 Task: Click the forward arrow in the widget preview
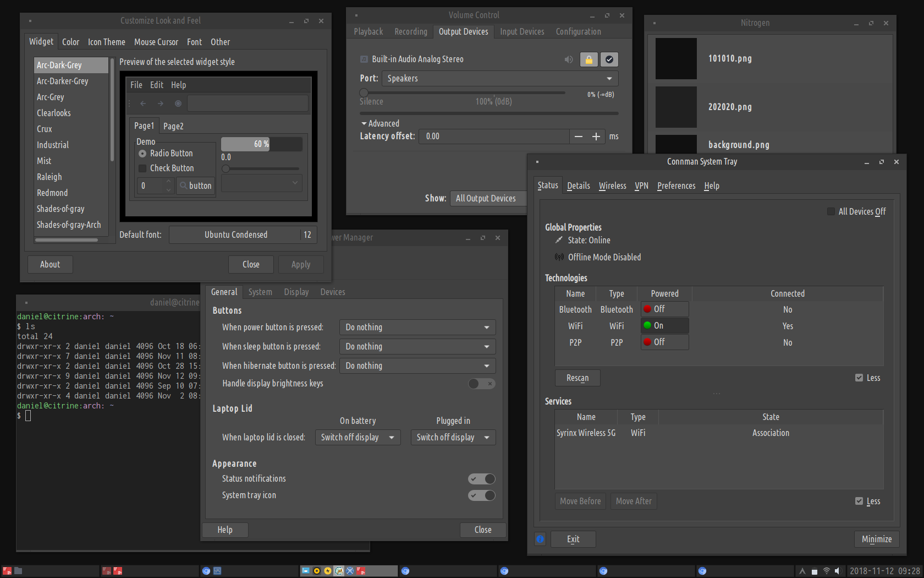point(161,103)
